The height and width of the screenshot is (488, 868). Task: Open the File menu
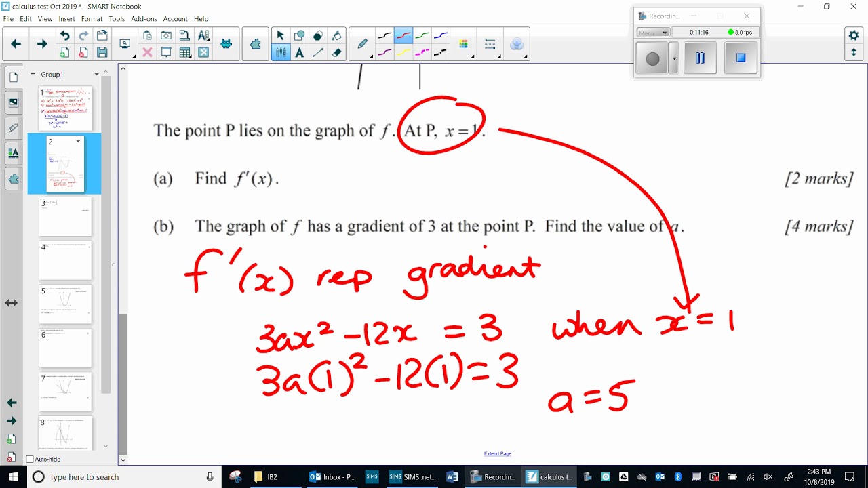pyautogui.click(x=8, y=19)
